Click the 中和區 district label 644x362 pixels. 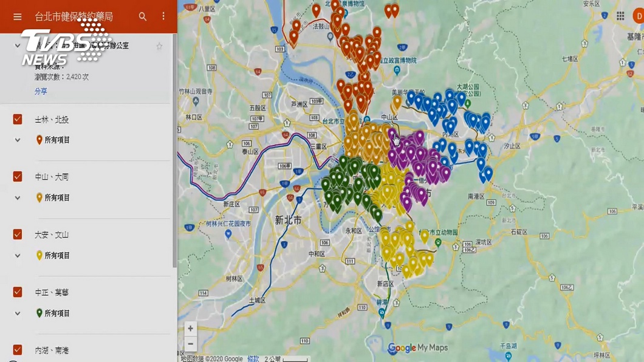coord(317,254)
